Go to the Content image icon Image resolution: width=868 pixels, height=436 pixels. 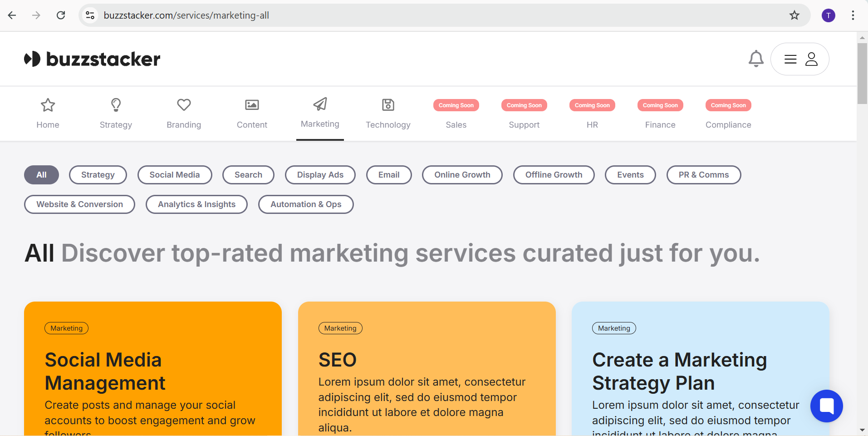[252, 105]
